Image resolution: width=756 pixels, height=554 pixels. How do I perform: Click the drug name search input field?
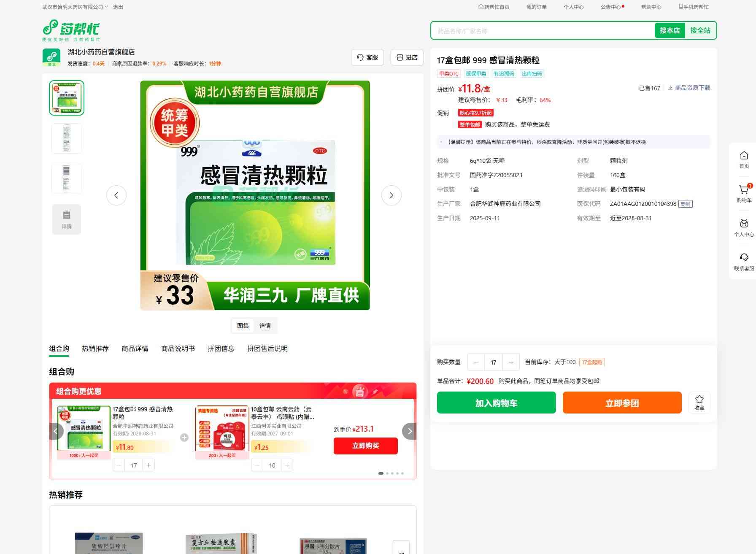pyautogui.click(x=542, y=31)
